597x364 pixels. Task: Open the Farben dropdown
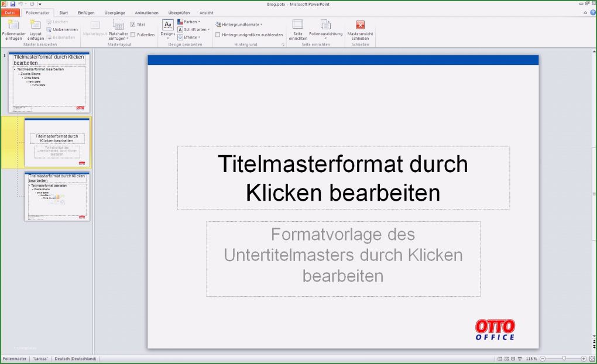click(x=191, y=21)
